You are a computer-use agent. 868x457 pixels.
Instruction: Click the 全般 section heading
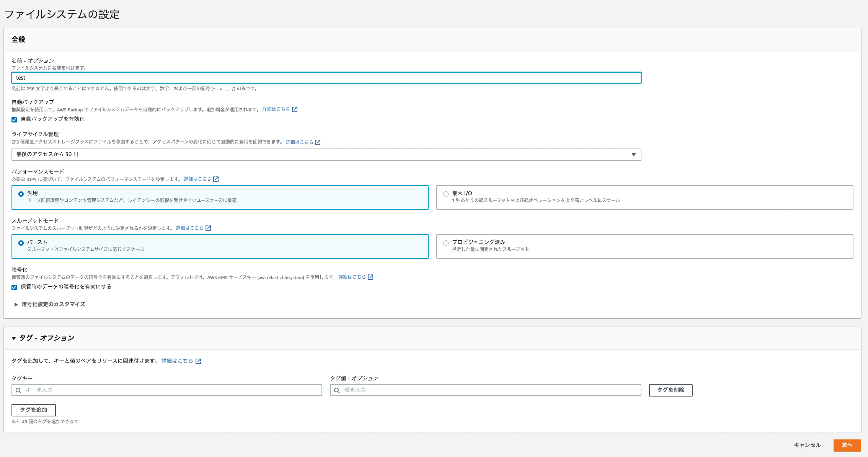(x=18, y=39)
